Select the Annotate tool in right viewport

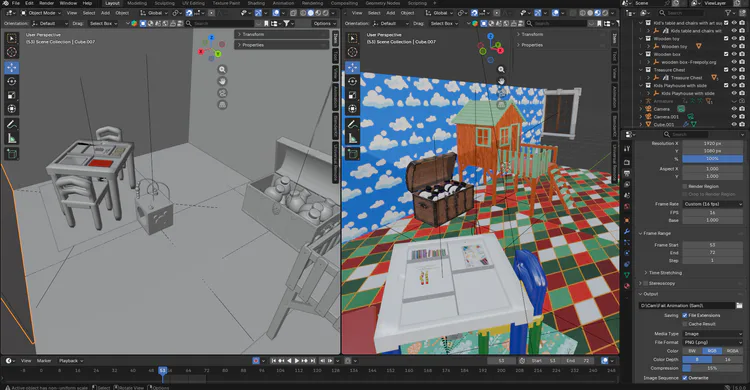353,124
